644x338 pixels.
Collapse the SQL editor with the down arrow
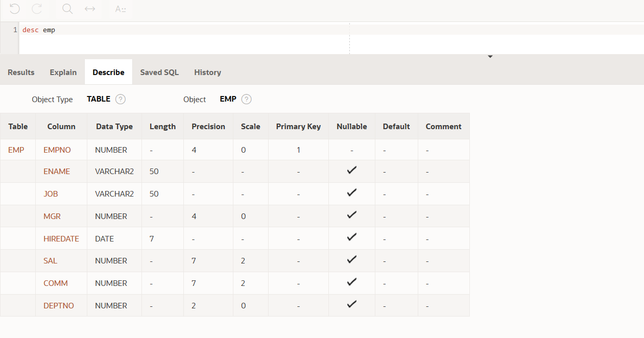(x=490, y=57)
